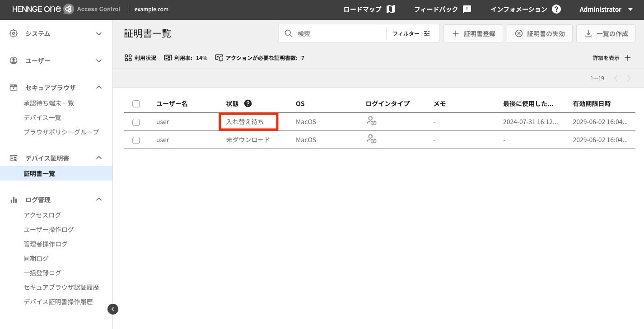Click the plus icon next to 詳細を表示
This screenshot has width=644, height=329.
[x=627, y=58]
